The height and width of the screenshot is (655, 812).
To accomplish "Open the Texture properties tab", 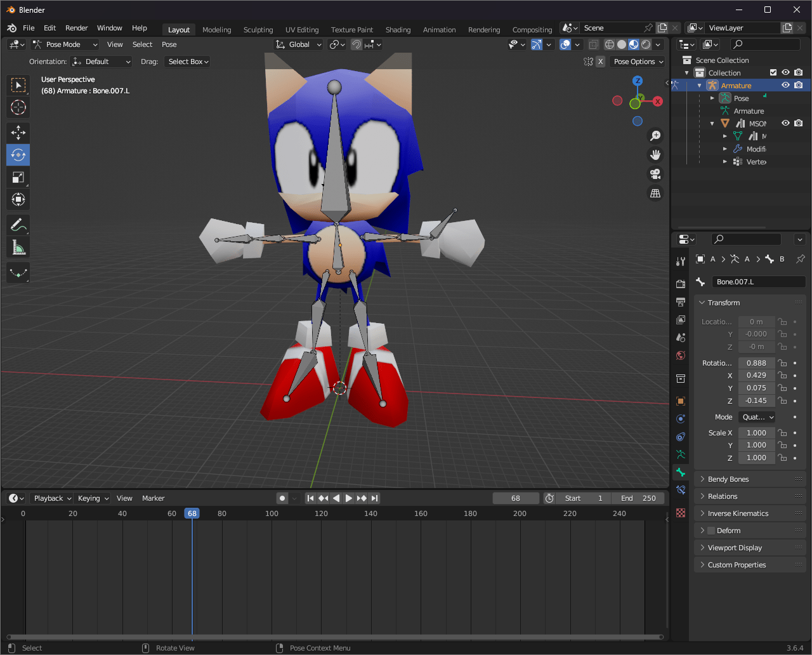I will point(681,513).
